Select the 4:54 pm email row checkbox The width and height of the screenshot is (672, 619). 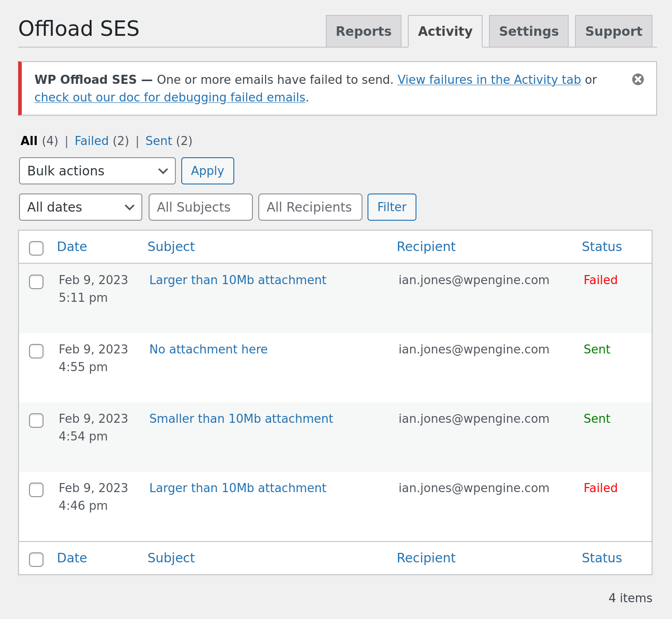(x=36, y=421)
